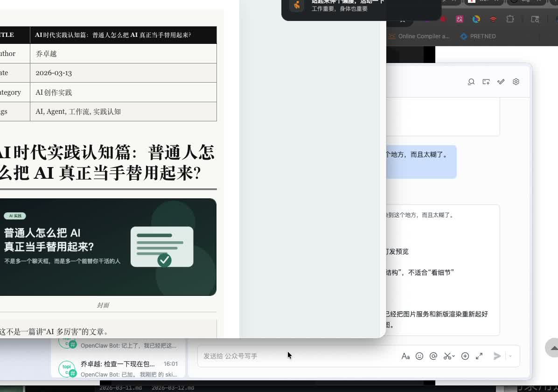Expand the screenshot tool options chevron

pos(453,356)
